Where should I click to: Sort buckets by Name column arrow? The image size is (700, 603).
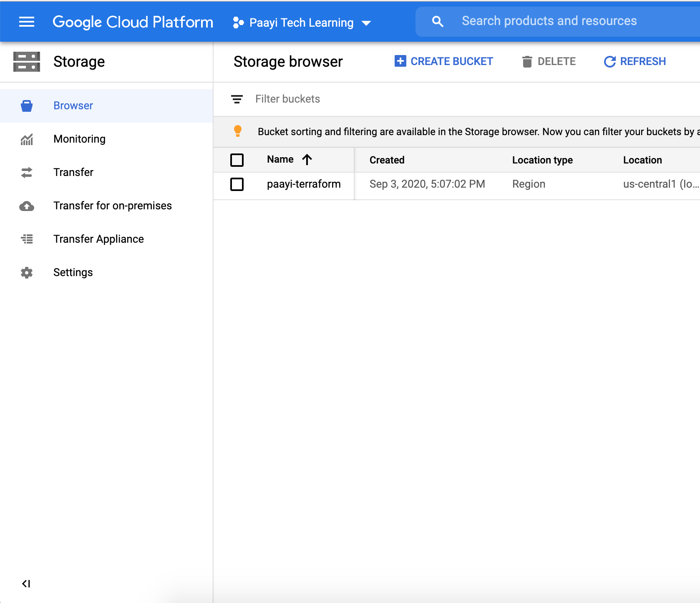(x=307, y=160)
